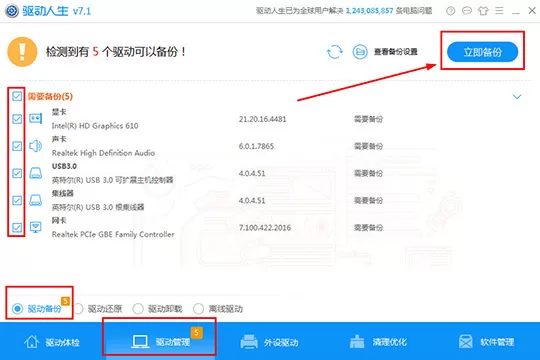Click 需要备份 status in 显卡 row
The height and width of the screenshot is (360, 540).
[368, 119]
